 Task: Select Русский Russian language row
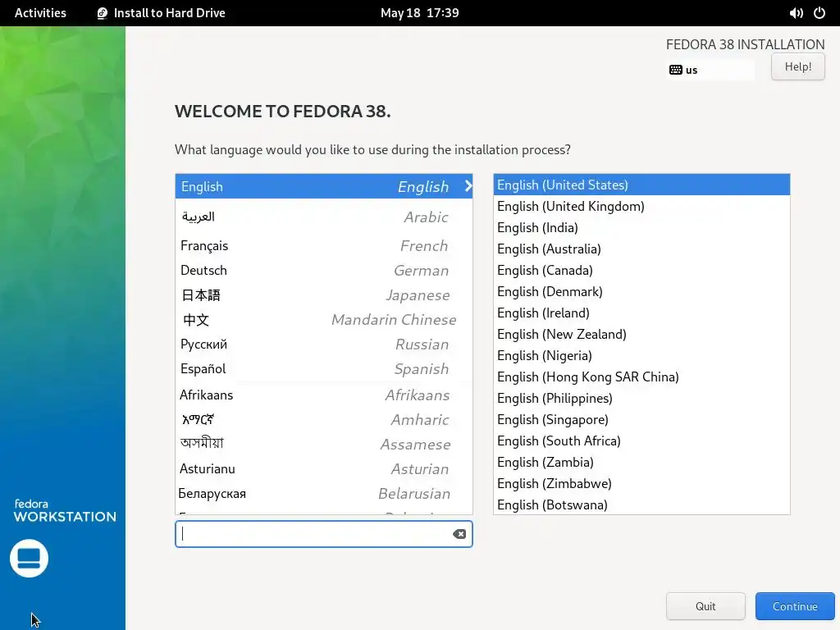(x=324, y=345)
